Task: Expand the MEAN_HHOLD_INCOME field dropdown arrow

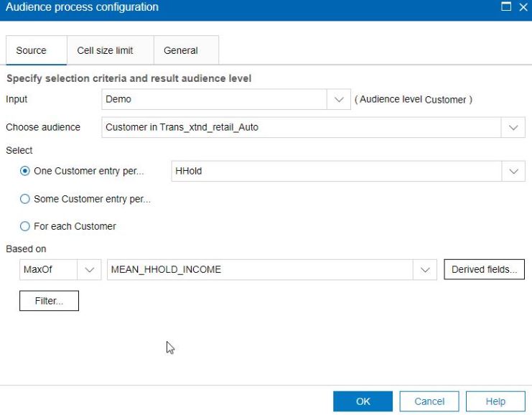Action: [x=425, y=270]
